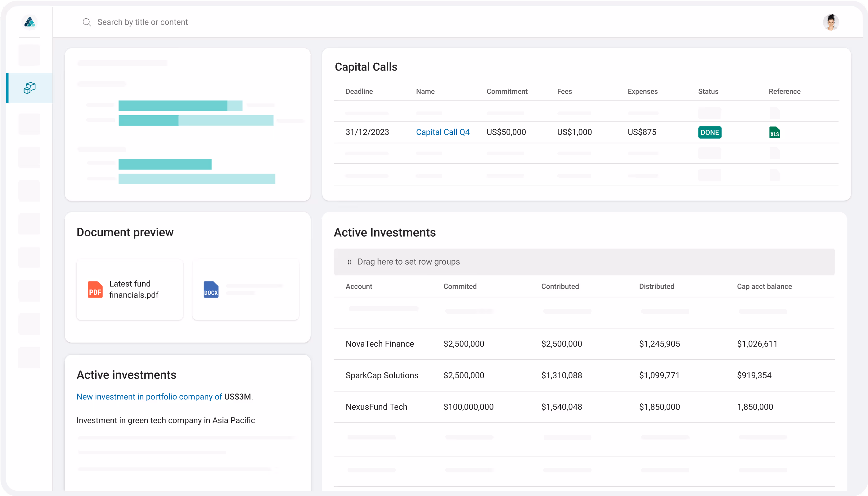Sort by the Deadline column header
The image size is (868, 496).
pyautogui.click(x=359, y=91)
